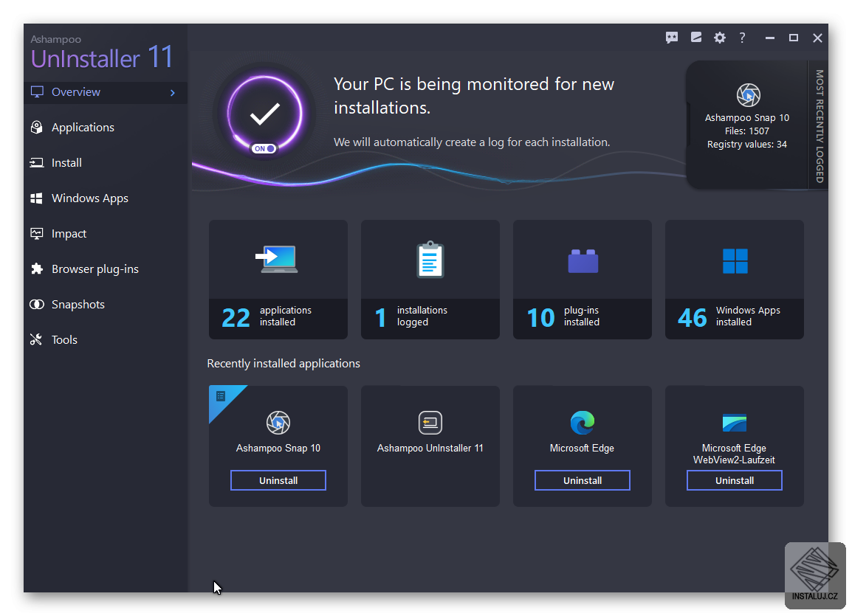The image size is (852, 616).
Task: Click the blue log badge on Ashampoo Snap 10 tile
Action: point(220,398)
